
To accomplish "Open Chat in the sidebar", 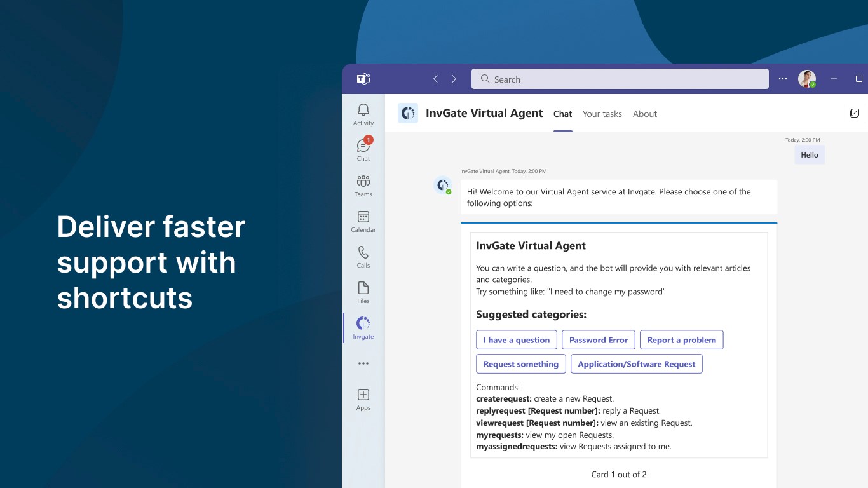I will [x=363, y=150].
